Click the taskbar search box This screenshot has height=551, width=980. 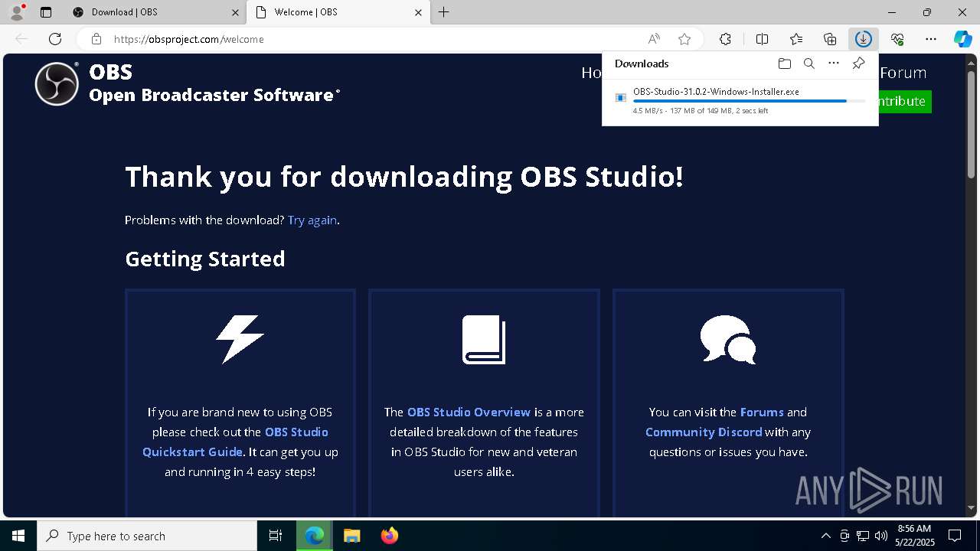[x=147, y=536]
